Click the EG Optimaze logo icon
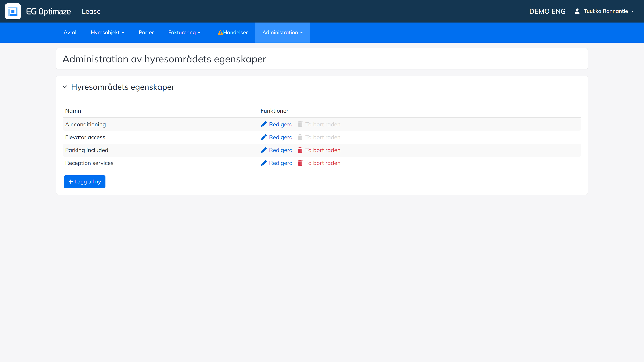644x362 pixels. (13, 11)
